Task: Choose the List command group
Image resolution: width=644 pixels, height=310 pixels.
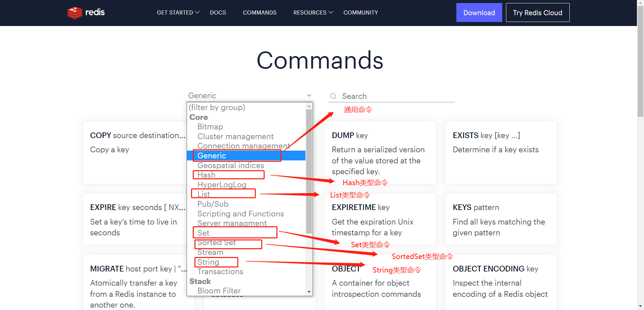Action: 246,194
